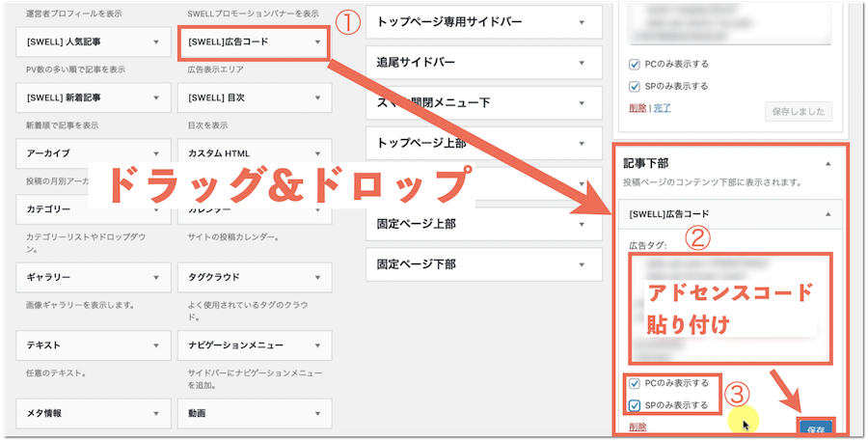Open the [SWELL] 目次 widget options arrow

[x=317, y=97]
